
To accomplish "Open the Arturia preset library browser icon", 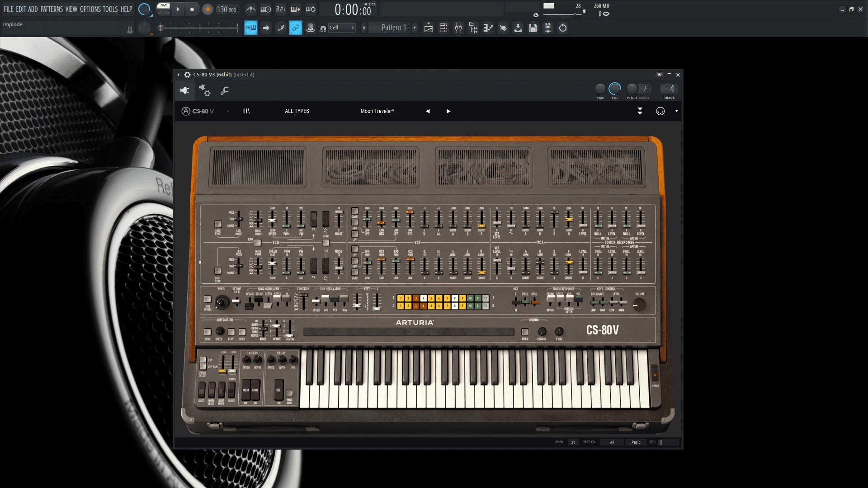I will tap(246, 111).
